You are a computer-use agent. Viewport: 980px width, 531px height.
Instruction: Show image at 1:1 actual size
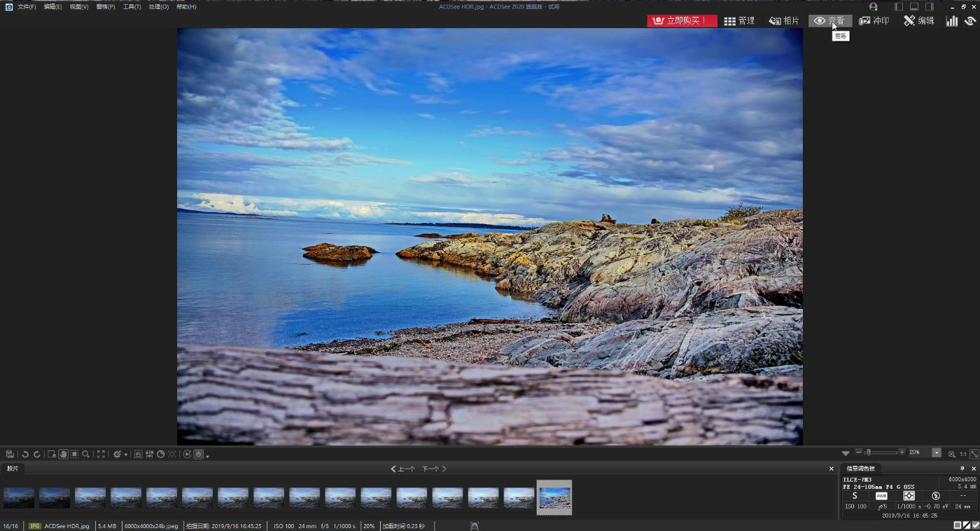[963, 454]
